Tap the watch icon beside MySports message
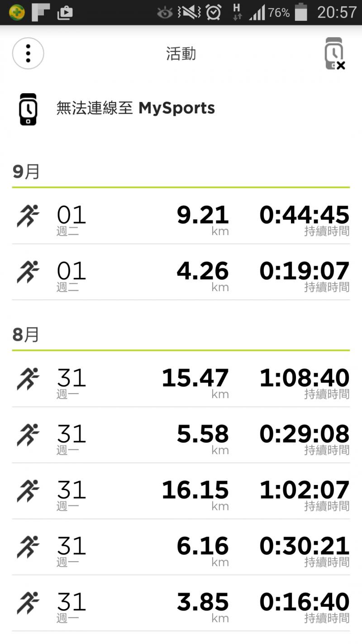Image resolution: width=362 pixels, height=644 pixels. (x=28, y=109)
